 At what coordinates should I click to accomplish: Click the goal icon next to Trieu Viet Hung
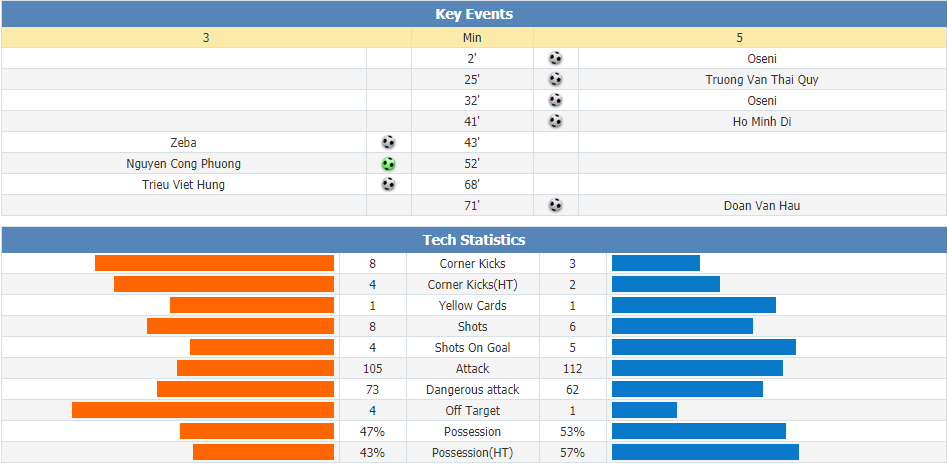pyautogui.click(x=389, y=184)
